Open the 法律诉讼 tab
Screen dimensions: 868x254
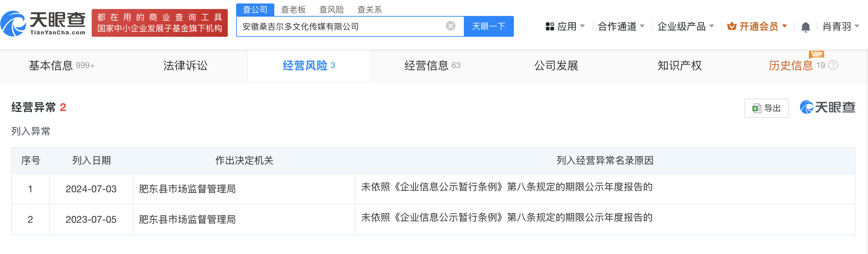tap(185, 66)
